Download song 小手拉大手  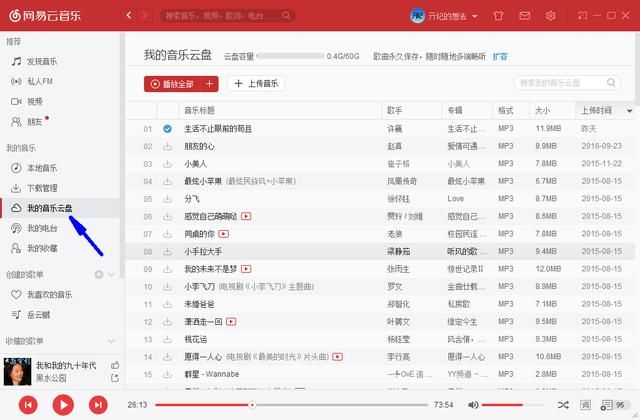pyautogui.click(x=167, y=251)
